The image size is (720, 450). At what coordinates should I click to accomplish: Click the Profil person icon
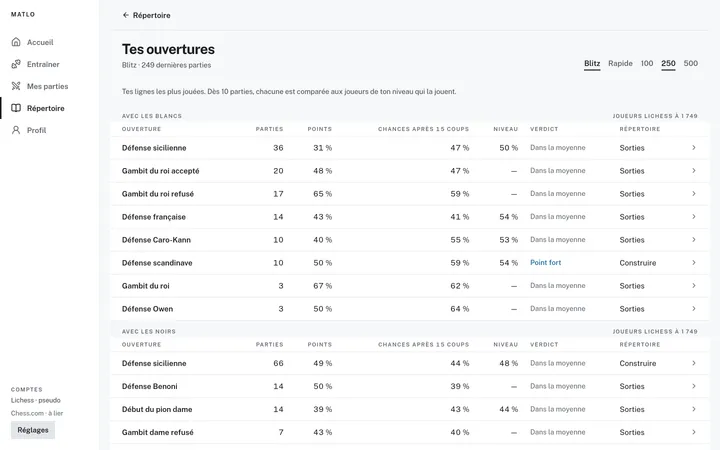[16, 130]
